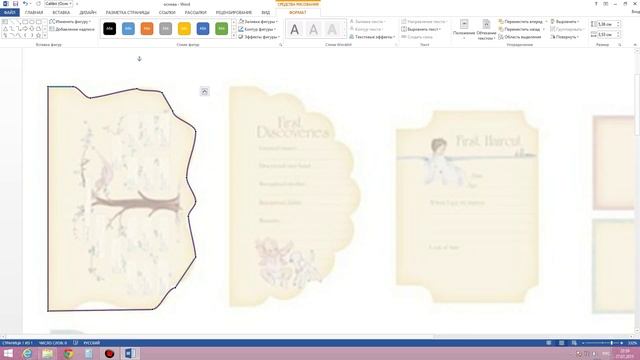Adjust the zoom slider in status bar
Image resolution: width=640 pixels, height=360 pixels.
(602, 343)
